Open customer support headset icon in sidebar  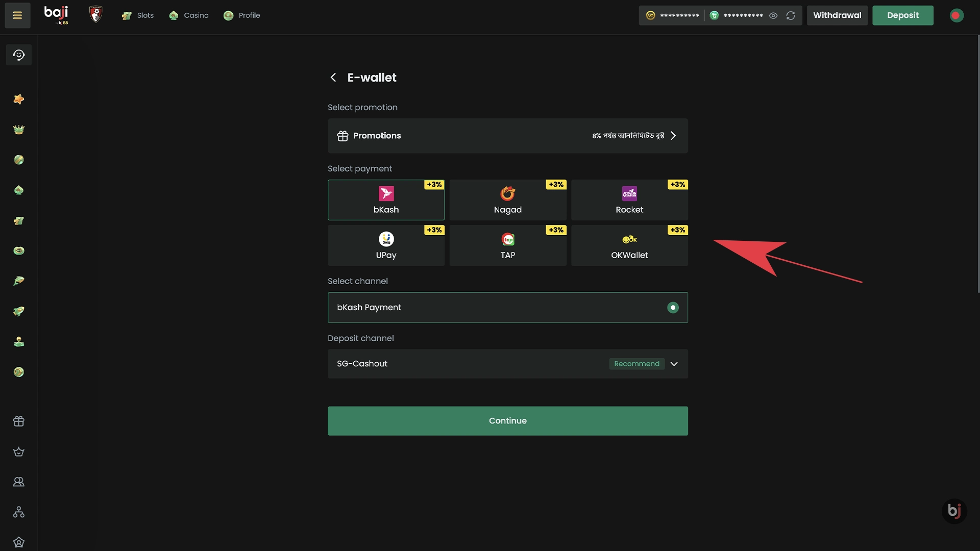pyautogui.click(x=19, y=55)
